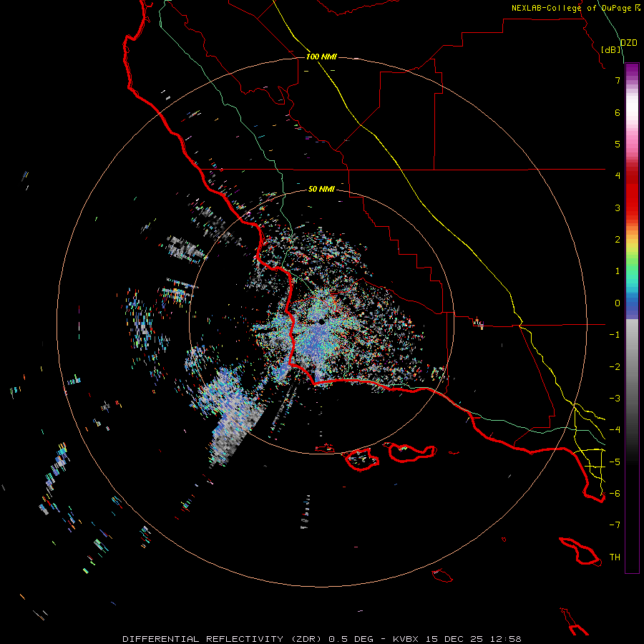Click the TH label on color scale
The height and width of the screenshot is (644, 644).
click(x=615, y=557)
